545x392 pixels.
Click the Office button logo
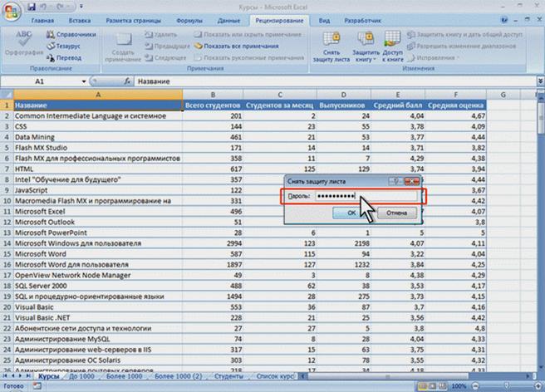click(11, 11)
